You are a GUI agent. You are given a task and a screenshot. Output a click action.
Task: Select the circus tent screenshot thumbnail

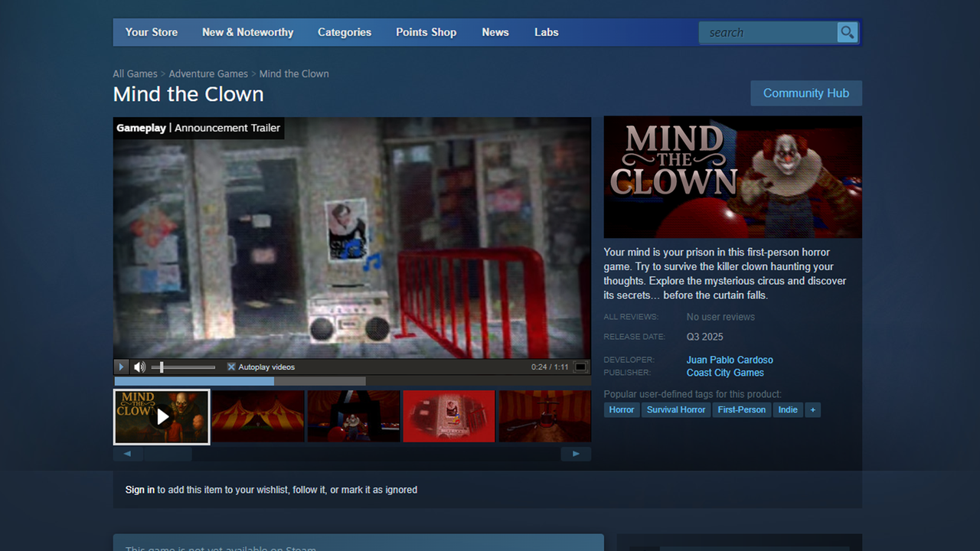pos(258,416)
